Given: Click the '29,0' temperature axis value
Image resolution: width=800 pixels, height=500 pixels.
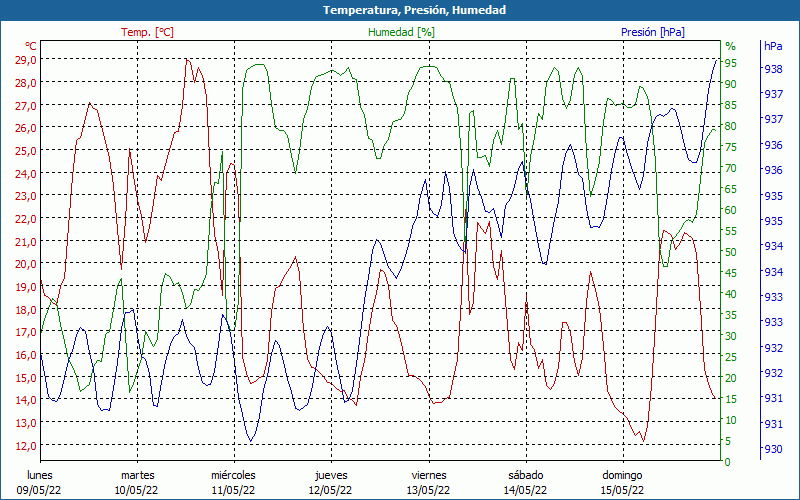Looking at the screenshot, I should coord(26,60).
